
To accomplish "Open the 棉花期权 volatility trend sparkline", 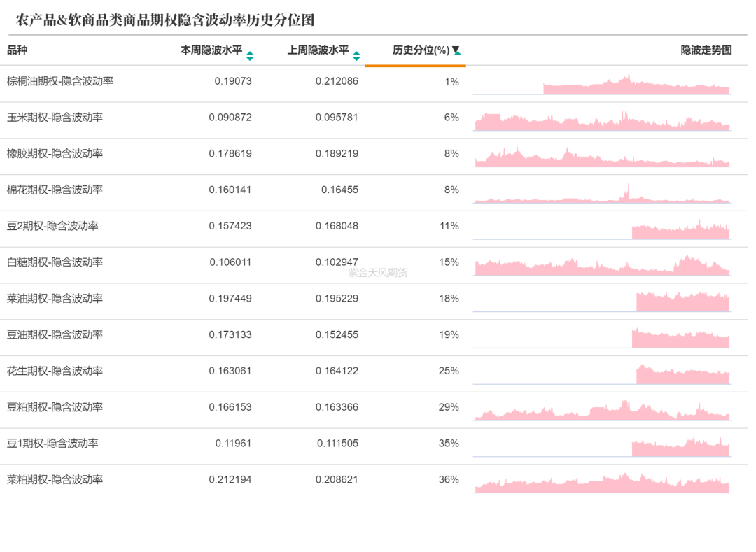I will (602, 192).
